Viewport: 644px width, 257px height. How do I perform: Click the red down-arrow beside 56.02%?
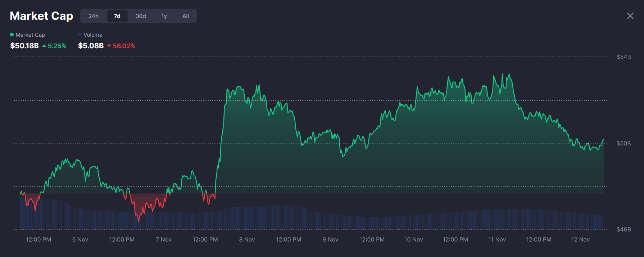pyautogui.click(x=109, y=46)
